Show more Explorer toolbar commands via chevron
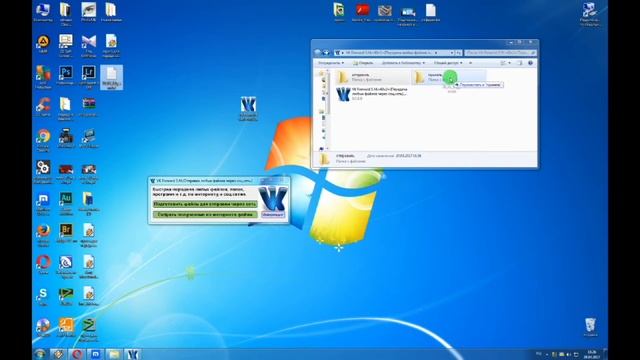The height and width of the screenshot is (360, 640). click(470, 63)
